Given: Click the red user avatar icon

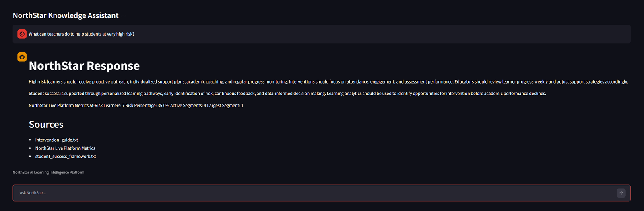Looking at the screenshot, I should tap(22, 34).
